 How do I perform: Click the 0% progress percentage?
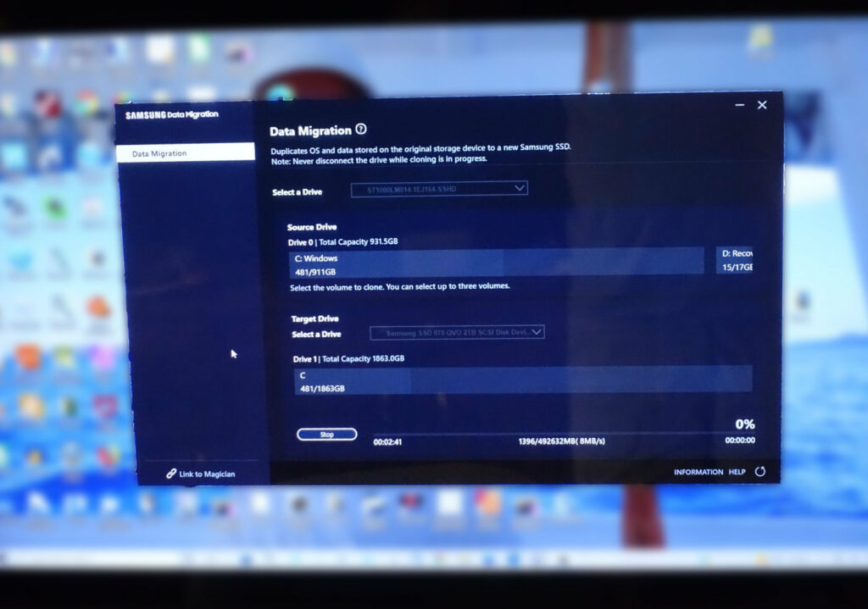(x=744, y=424)
